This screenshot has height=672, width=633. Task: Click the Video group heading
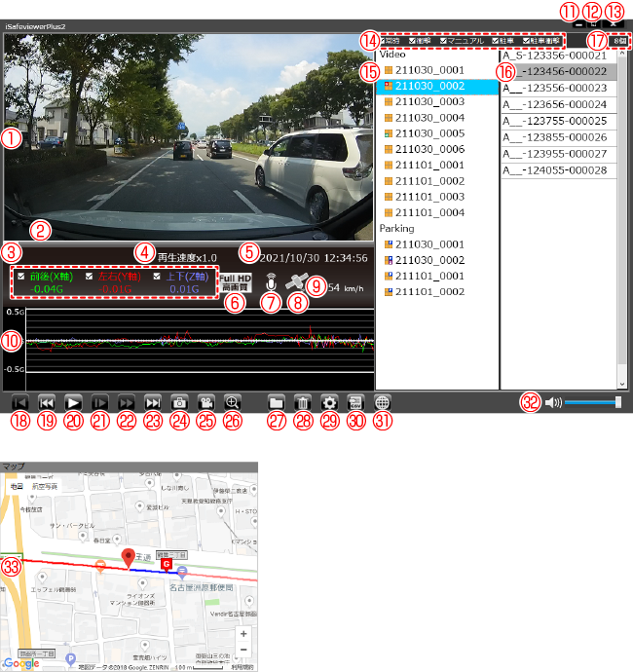392,55
